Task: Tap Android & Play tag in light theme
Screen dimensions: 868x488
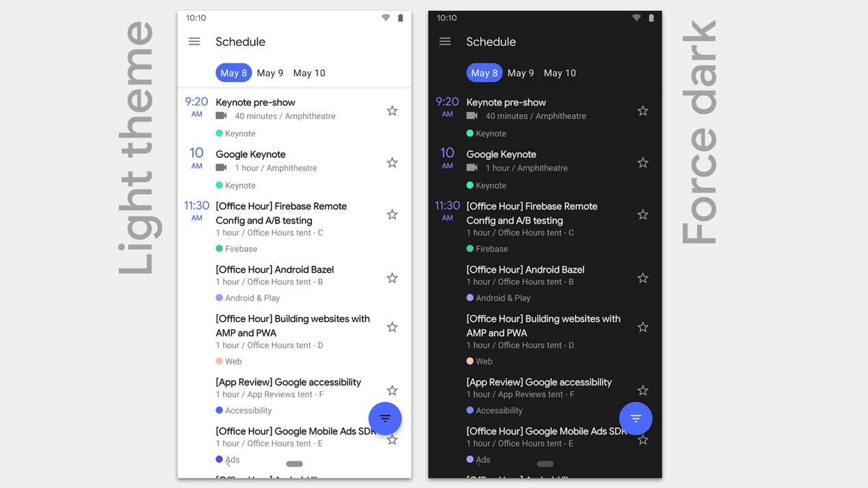Action: click(248, 298)
